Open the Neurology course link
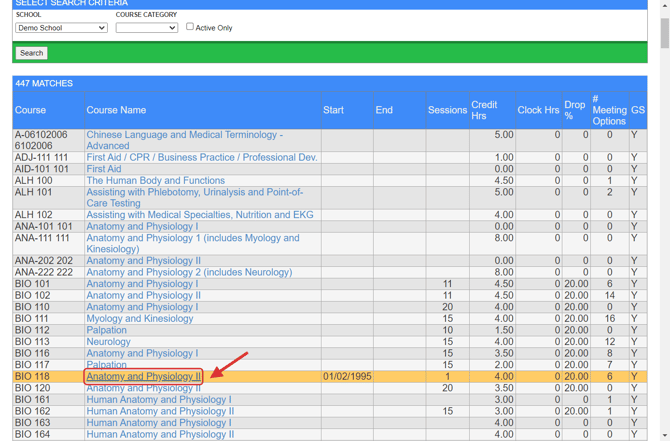 (109, 341)
